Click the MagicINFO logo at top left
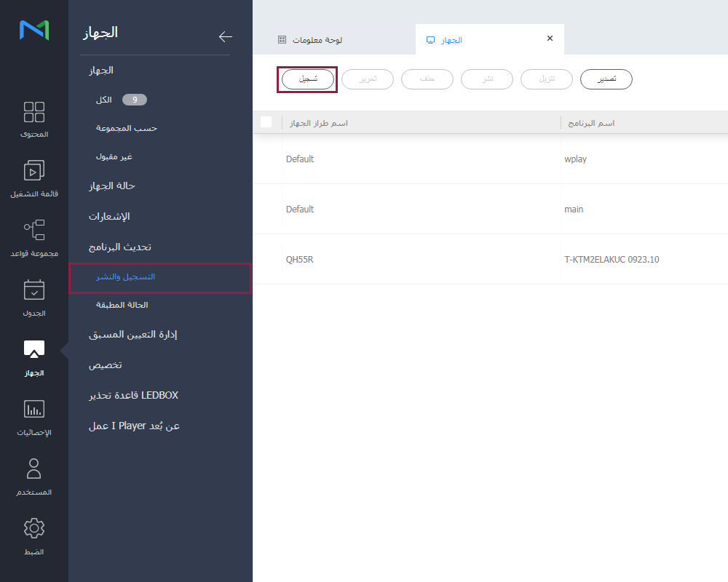This screenshot has width=728, height=582. coord(34,30)
